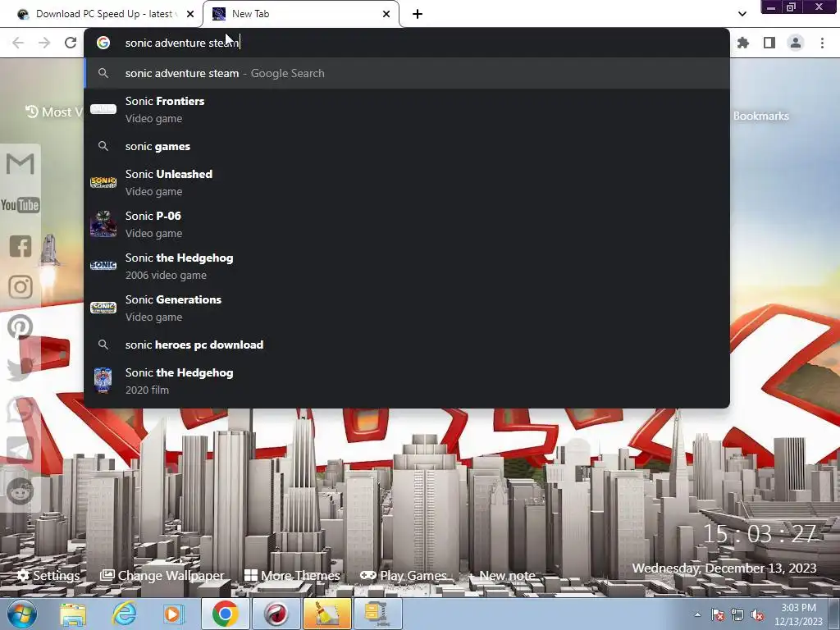The width and height of the screenshot is (840, 630).
Task: Open network status tray icon
Action: pyautogui.click(x=737, y=615)
